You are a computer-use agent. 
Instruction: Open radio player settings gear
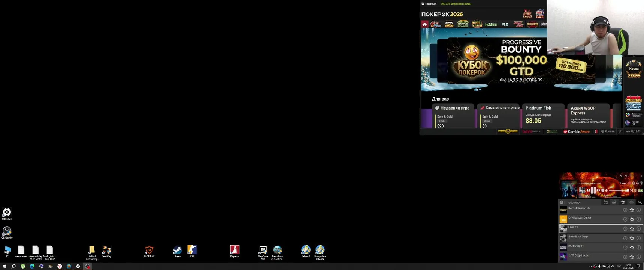pyautogui.click(x=561, y=202)
